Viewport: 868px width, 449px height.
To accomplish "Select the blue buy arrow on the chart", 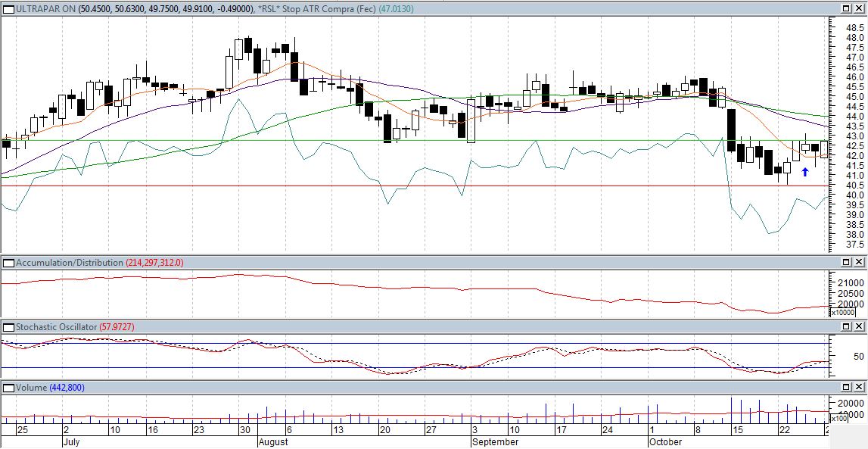I will (805, 173).
